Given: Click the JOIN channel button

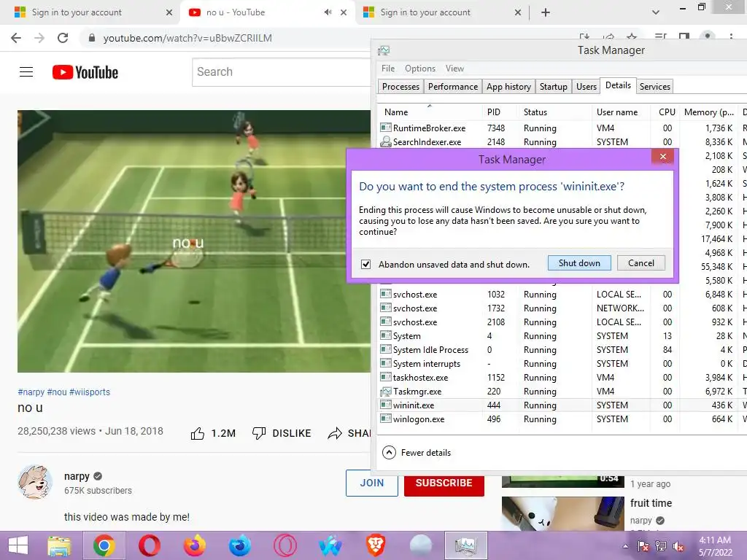Looking at the screenshot, I should click(x=372, y=483).
